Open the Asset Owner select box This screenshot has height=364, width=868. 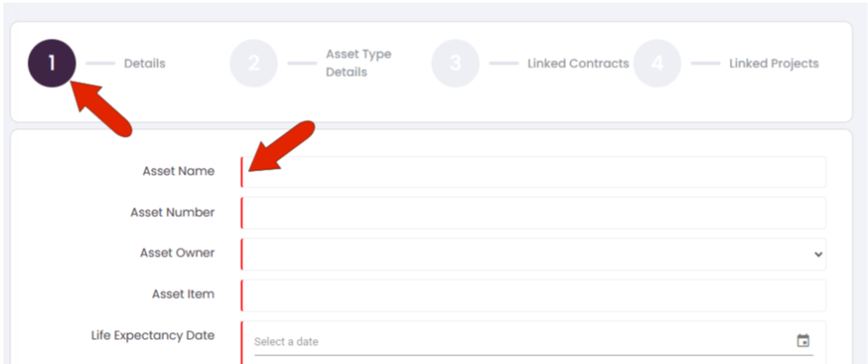pos(534,254)
